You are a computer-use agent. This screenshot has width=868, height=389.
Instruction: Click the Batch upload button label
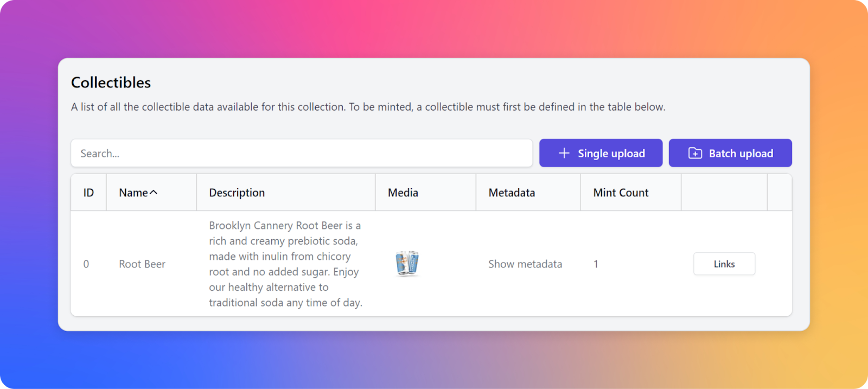coord(741,154)
